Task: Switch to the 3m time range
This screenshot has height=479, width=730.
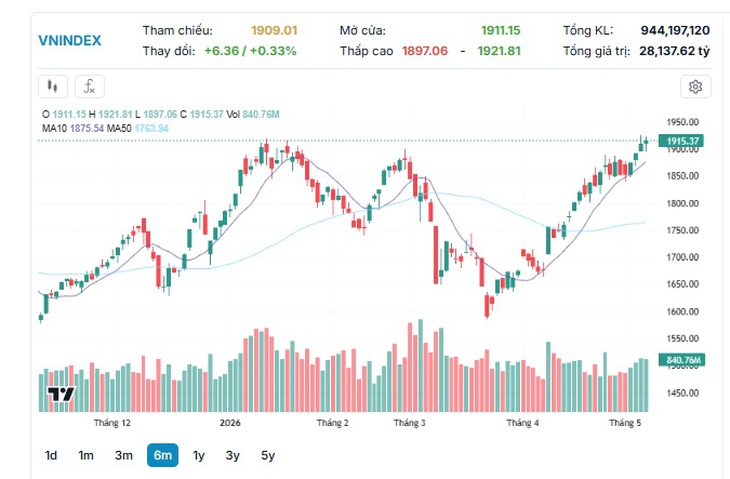Action: pyautogui.click(x=124, y=455)
